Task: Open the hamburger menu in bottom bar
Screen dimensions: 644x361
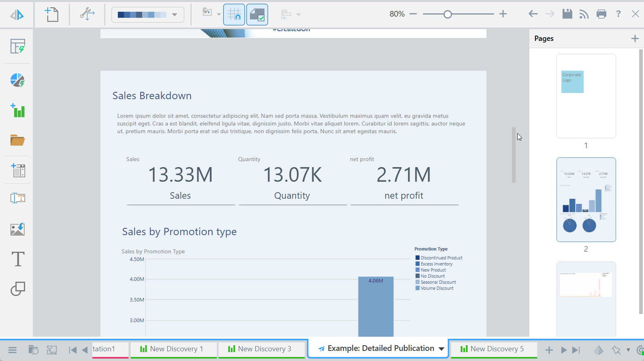Action: click(x=13, y=350)
